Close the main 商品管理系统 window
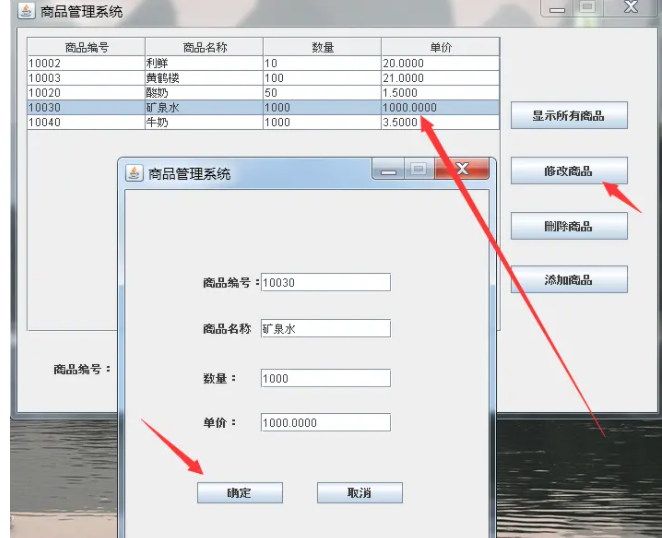This screenshot has width=662, height=538. pyautogui.click(x=631, y=8)
